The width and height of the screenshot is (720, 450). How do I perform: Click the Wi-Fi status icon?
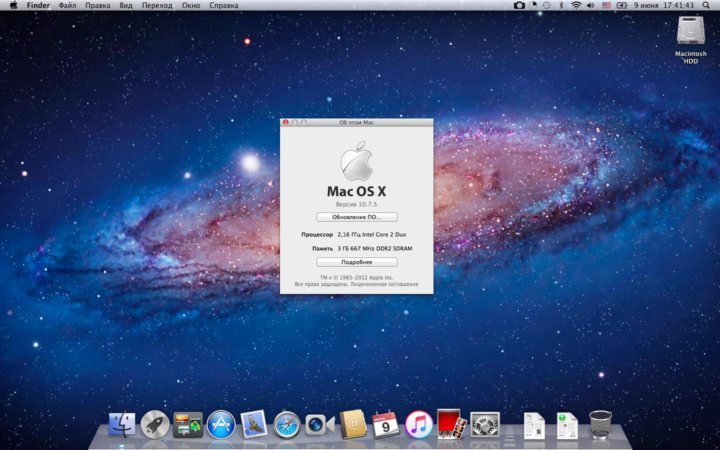click(x=576, y=6)
